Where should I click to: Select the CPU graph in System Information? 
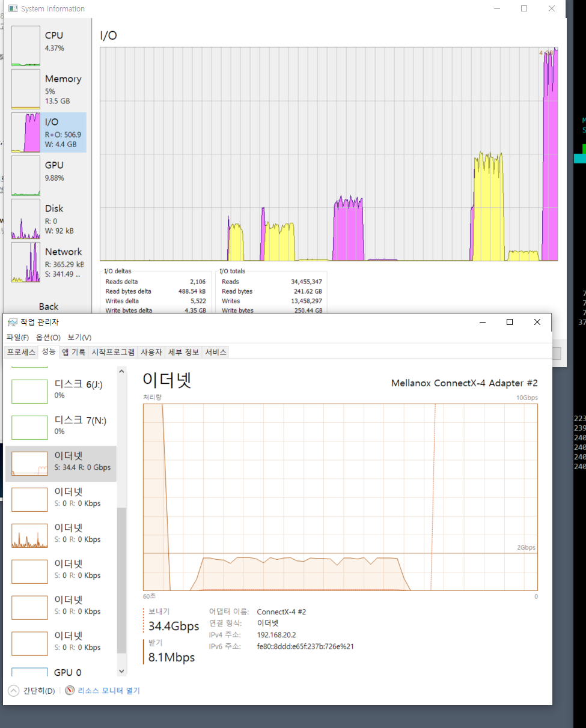[x=25, y=46]
